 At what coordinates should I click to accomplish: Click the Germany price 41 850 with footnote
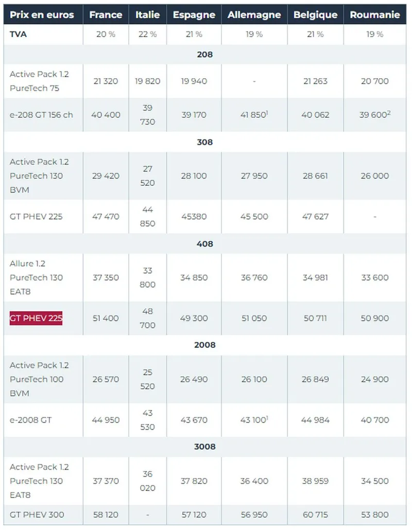point(254,115)
